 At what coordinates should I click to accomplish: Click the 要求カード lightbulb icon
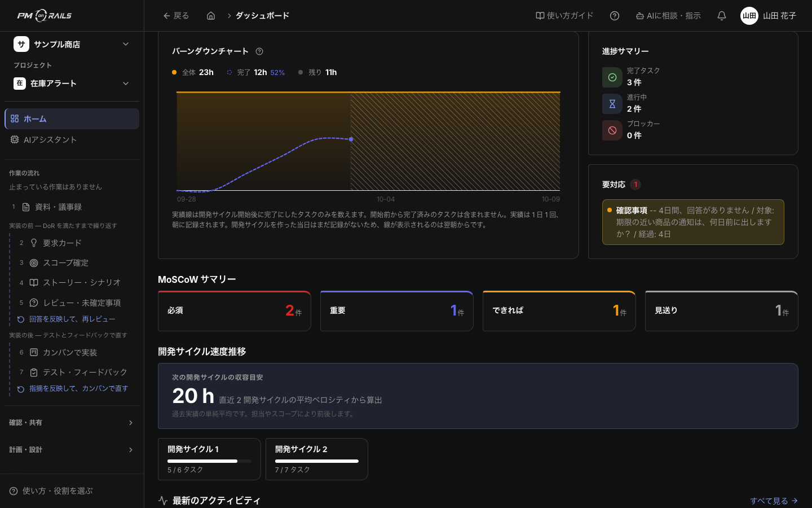(x=34, y=243)
